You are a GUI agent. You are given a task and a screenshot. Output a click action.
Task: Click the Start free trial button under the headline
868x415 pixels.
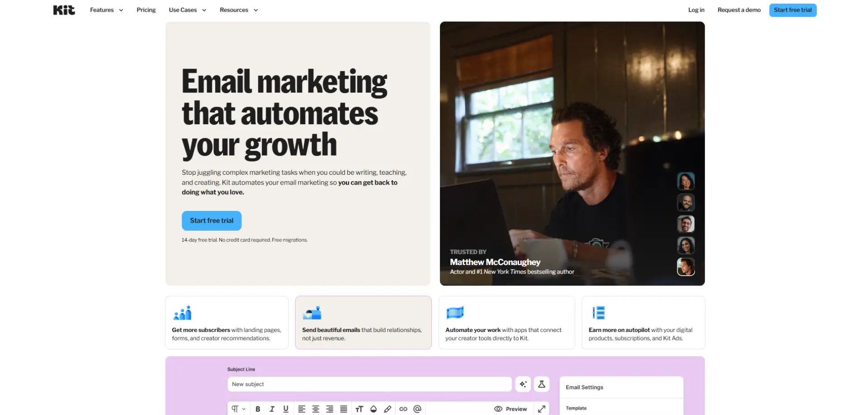(212, 221)
